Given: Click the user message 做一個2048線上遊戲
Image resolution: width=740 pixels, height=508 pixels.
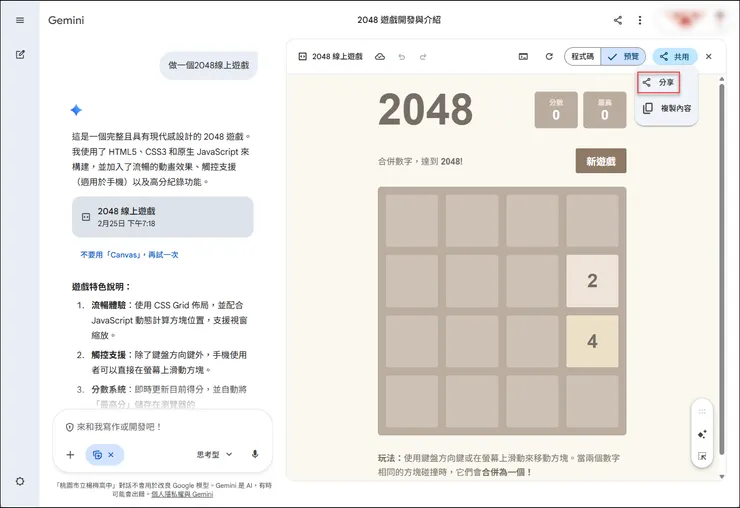Looking at the screenshot, I should (209, 65).
